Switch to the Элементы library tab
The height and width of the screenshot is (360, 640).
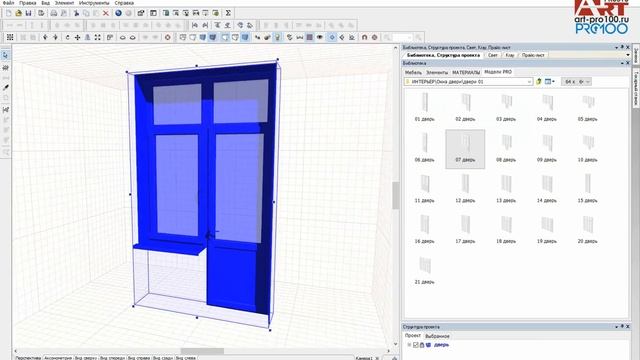tap(437, 72)
